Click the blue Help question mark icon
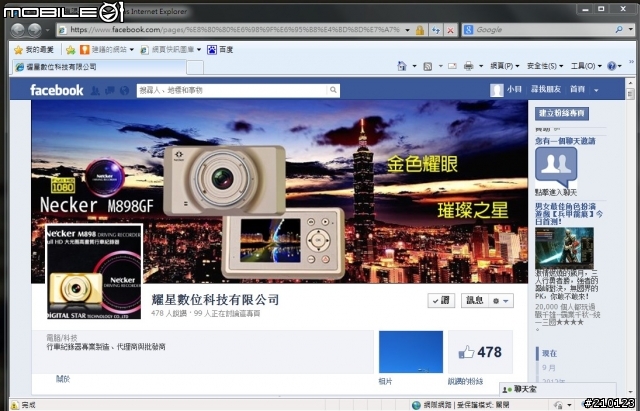 point(611,66)
